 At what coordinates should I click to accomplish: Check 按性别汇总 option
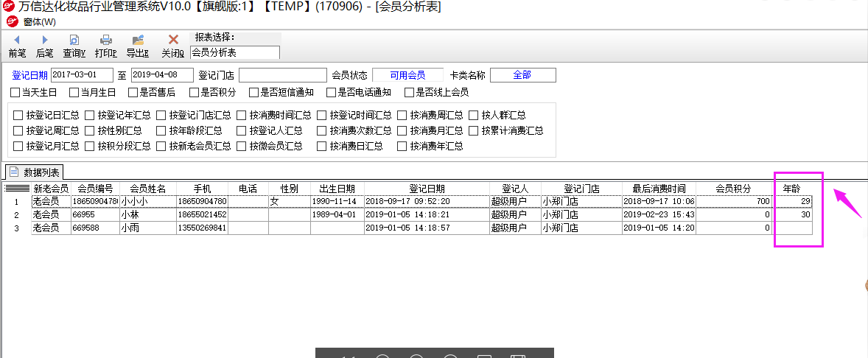click(x=90, y=130)
